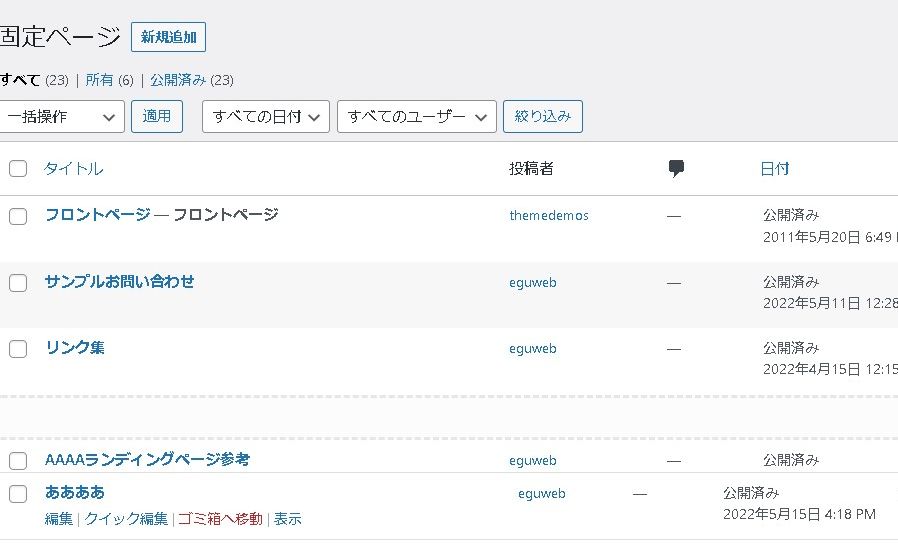Image resolution: width=898 pixels, height=548 pixels.
Task: Select checkbox for サンプルお問い合わせ page
Action: tap(18, 283)
